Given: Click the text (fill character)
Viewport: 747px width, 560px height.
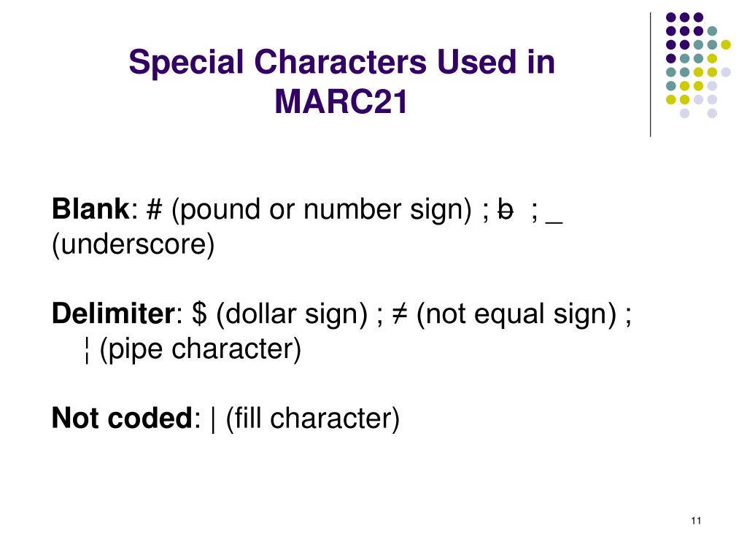Looking at the screenshot, I should (x=312, y=419).
